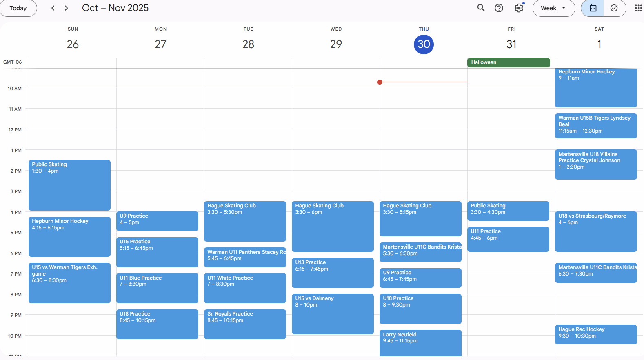Switch to Calendar view toggle
The height and width of the screenshot is (360, 644).
(x=593, y=8)
